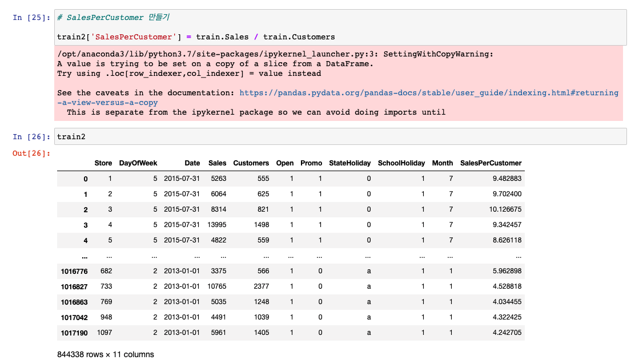Click the SalesPerCustomer value 5.962898
The height and width of the screenshot is (364, 635).
pos(507,271)
